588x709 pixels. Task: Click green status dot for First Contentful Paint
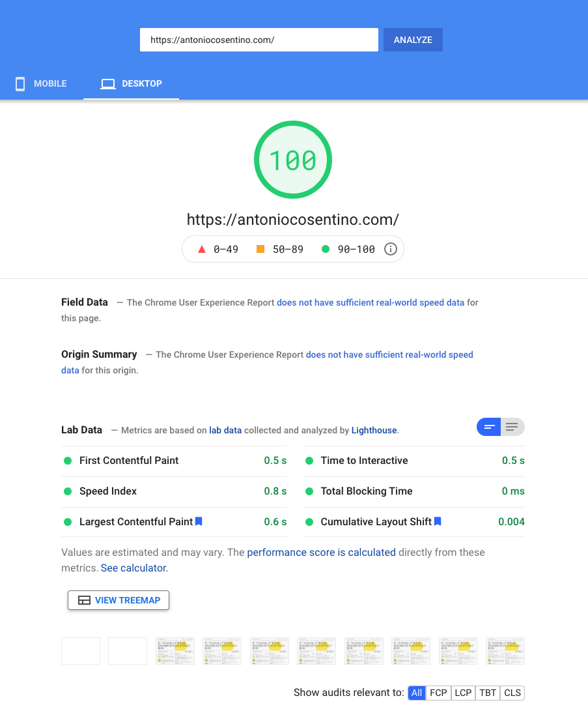tap(68, 461)
